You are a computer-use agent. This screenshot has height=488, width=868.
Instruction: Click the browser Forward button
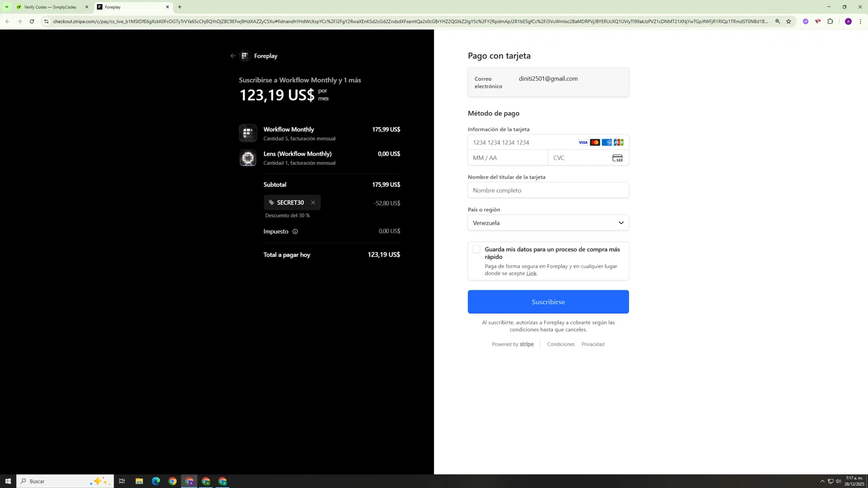pos(20,21)
